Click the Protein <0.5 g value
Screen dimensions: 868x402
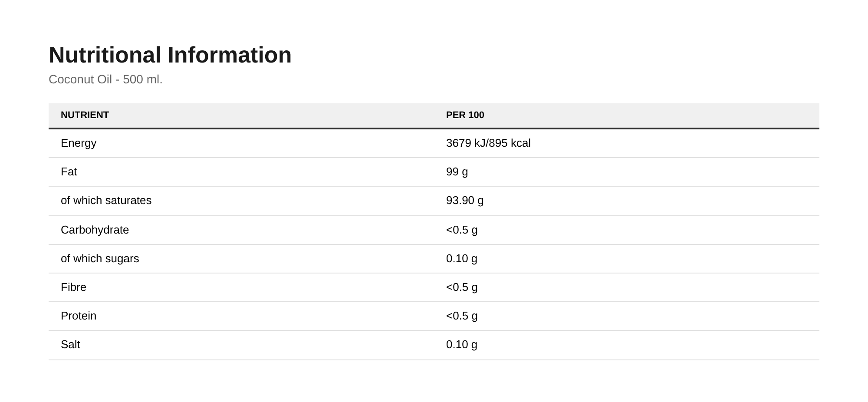(462, 316)
